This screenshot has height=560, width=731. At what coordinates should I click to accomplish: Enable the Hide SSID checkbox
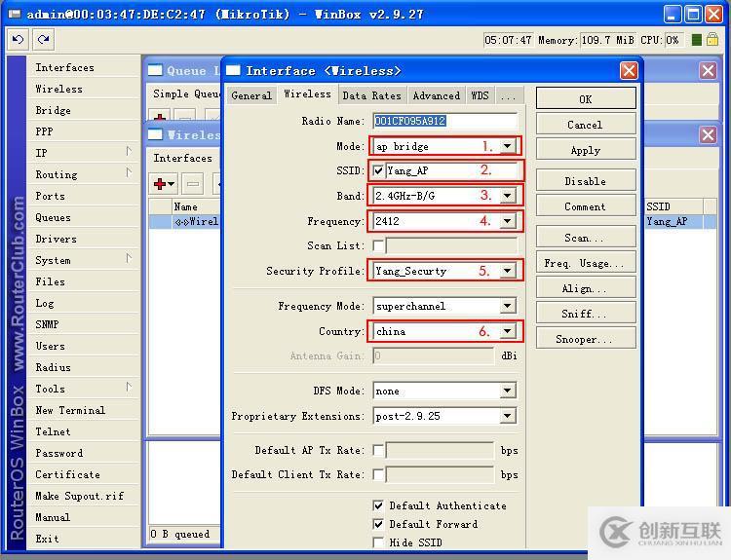tap(378, 542)
